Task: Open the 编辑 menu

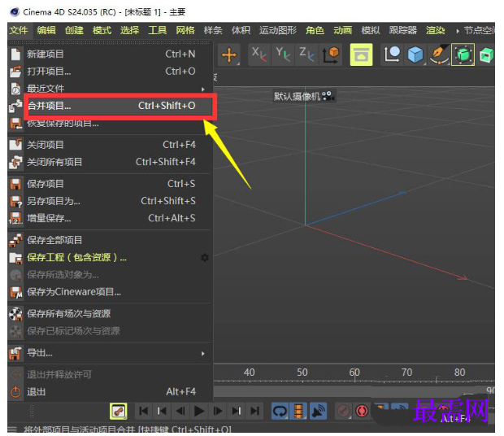Action: point(46,31)
